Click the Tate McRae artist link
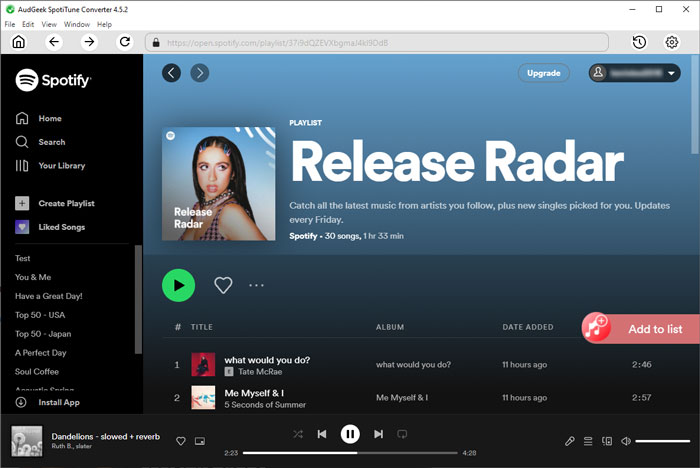This screenshot has width=700, height=468. point(260,372)
